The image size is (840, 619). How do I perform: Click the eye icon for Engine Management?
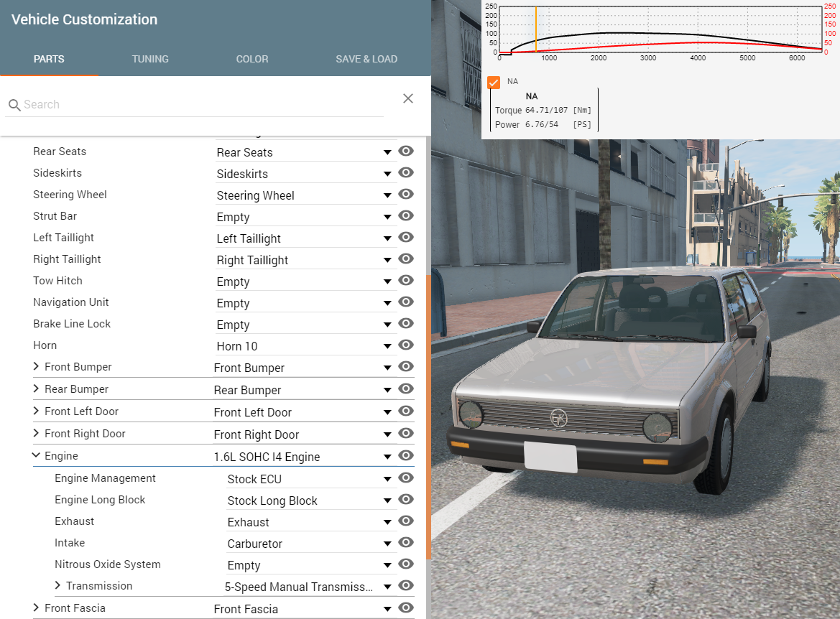tap(406, 478)
